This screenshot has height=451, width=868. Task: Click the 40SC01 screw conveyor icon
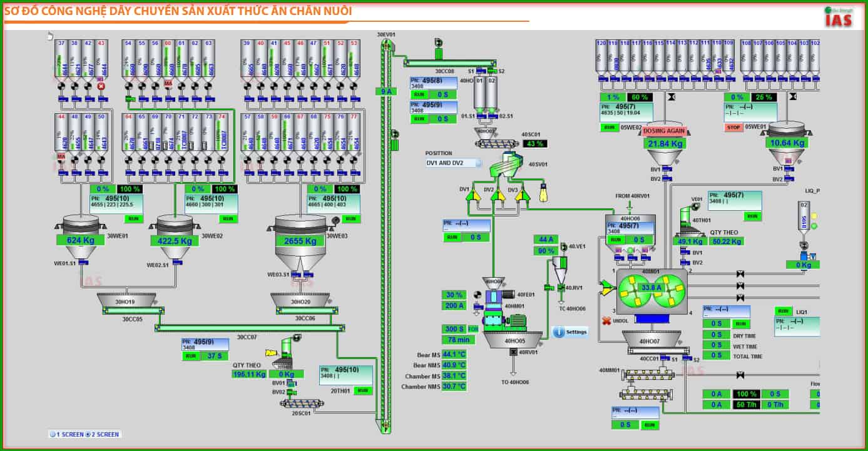click(x=497, y=144)
